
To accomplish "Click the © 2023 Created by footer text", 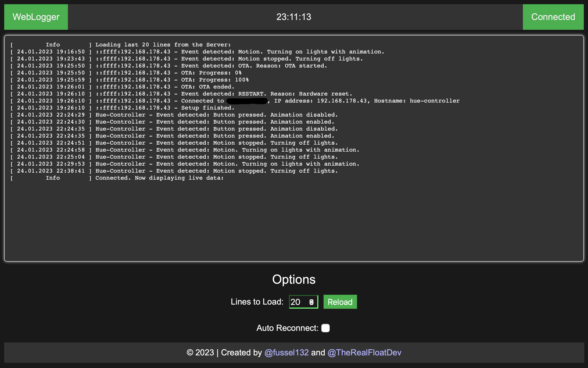I will click(x=224, y=352).
